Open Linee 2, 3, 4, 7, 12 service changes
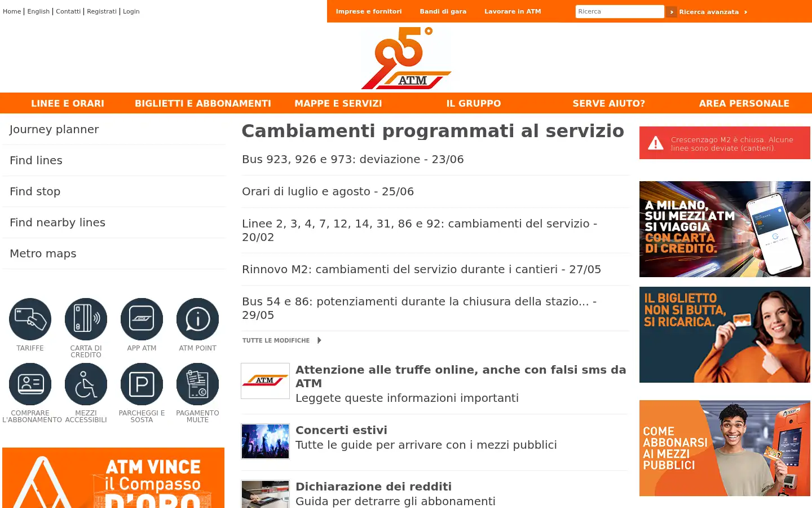The image size is (812, 508). tap(420, 230)
